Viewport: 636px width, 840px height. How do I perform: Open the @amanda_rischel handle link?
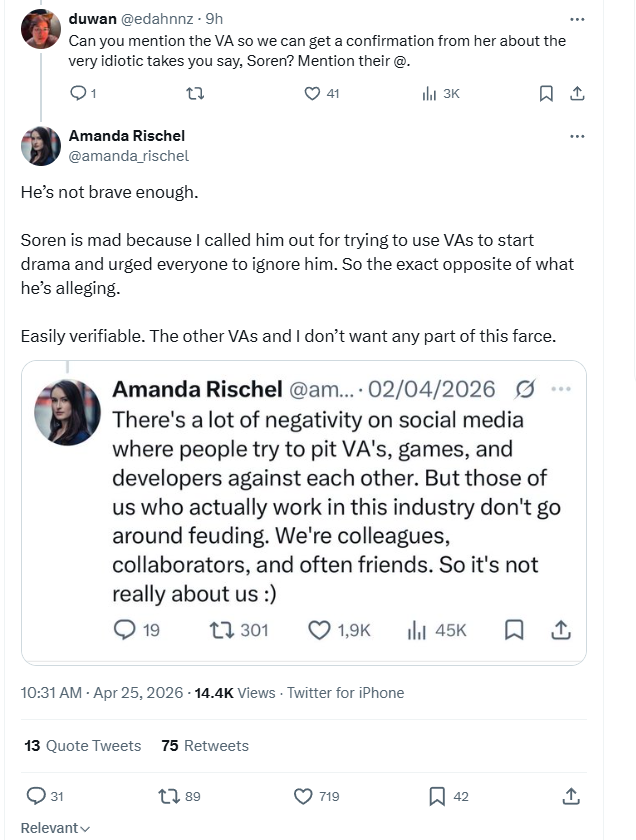pyautogui.click(x=128, y=156)
